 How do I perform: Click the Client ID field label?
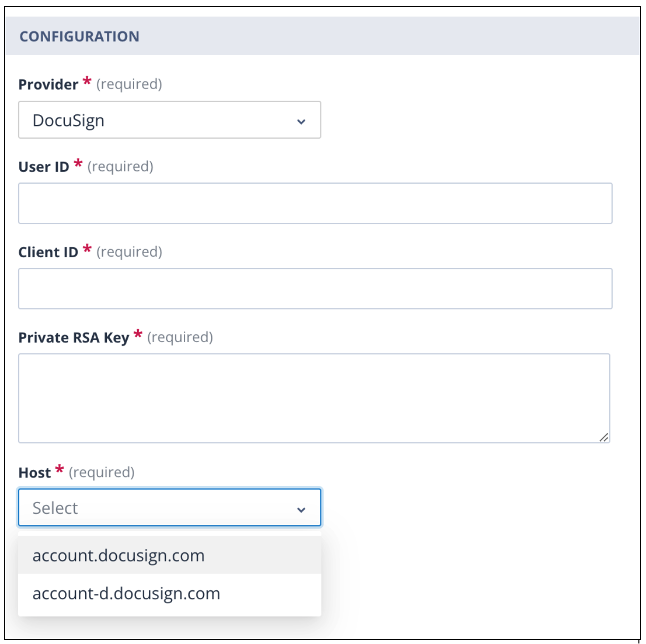click(49, 252)
